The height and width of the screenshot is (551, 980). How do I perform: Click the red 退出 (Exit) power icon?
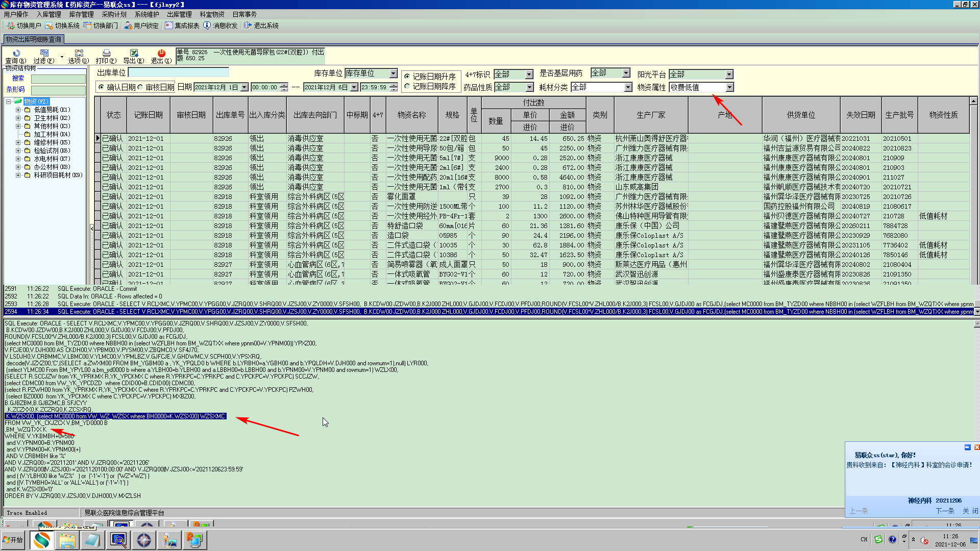pyautogui.click(x=161, y=54)
